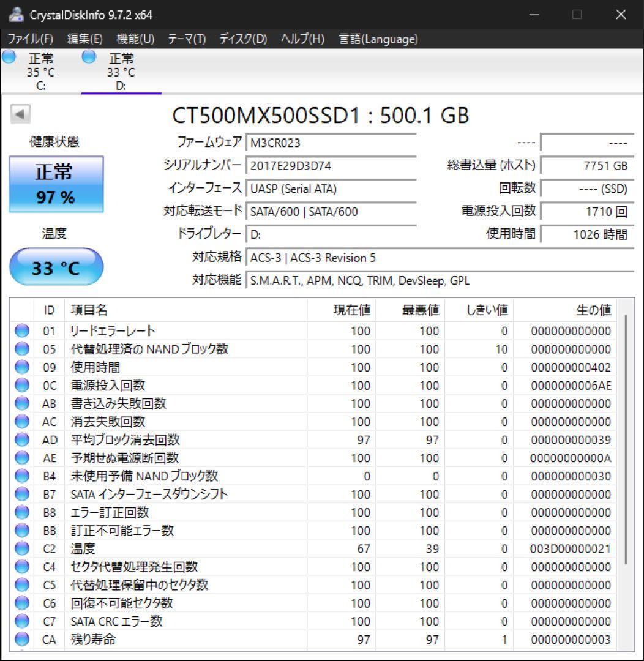Click status orb of attribute CA 残り寿命
The height and width of the screenshot is (661, 644).
22,639
